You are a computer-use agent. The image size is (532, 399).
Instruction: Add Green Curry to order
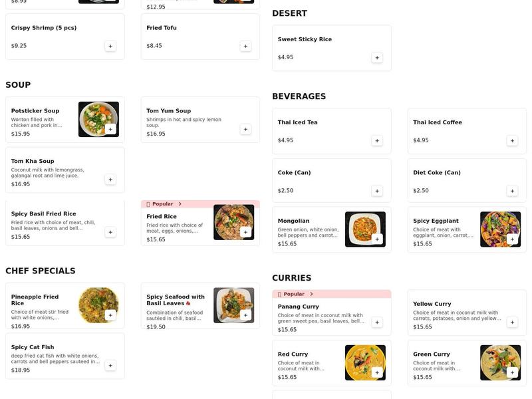click(511, 371)
